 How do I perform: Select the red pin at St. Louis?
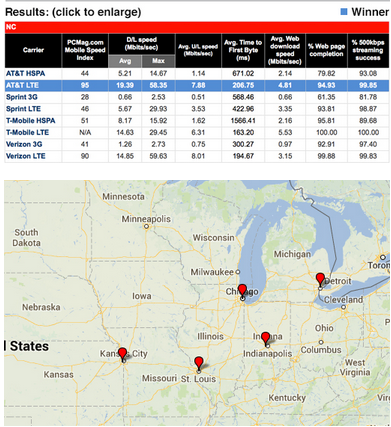coord(199,363)
